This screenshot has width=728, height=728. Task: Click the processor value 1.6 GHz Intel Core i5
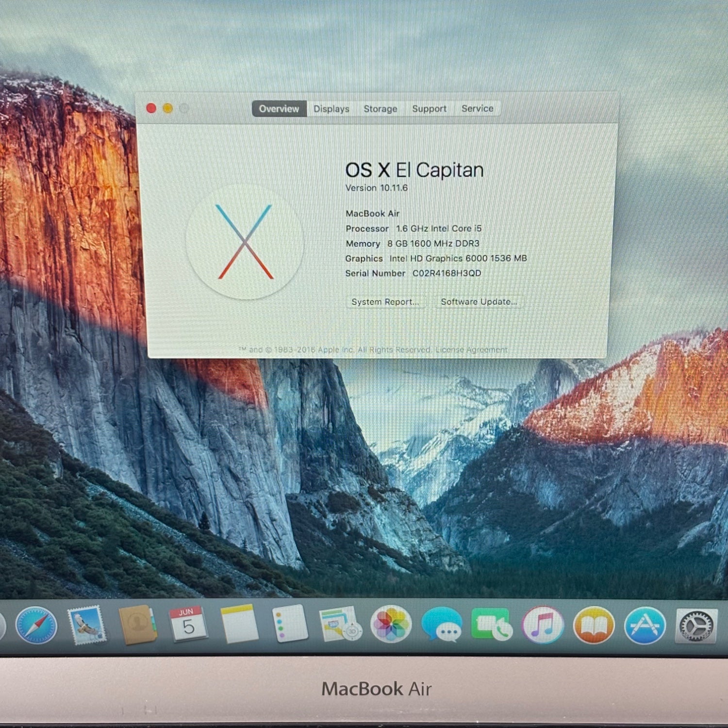coord(439,228)
